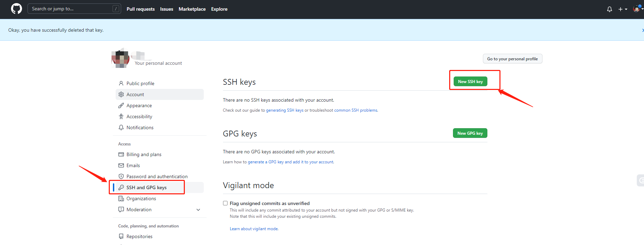This screenshot has height=245, width=644.
Task: Click the SSH keys heading text
Action: click(239, 82)
